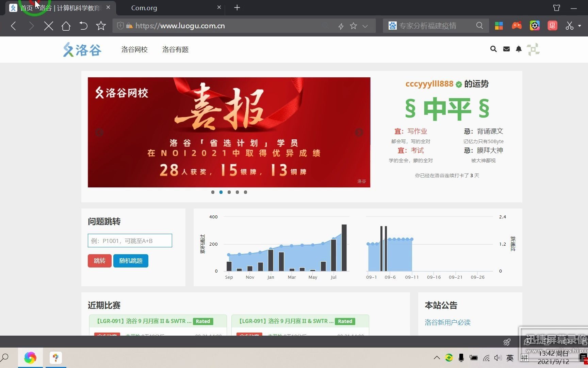Screen dimensions: 588x368
Task: Open the browser skin shirt icon
Action: pos(557,7)
